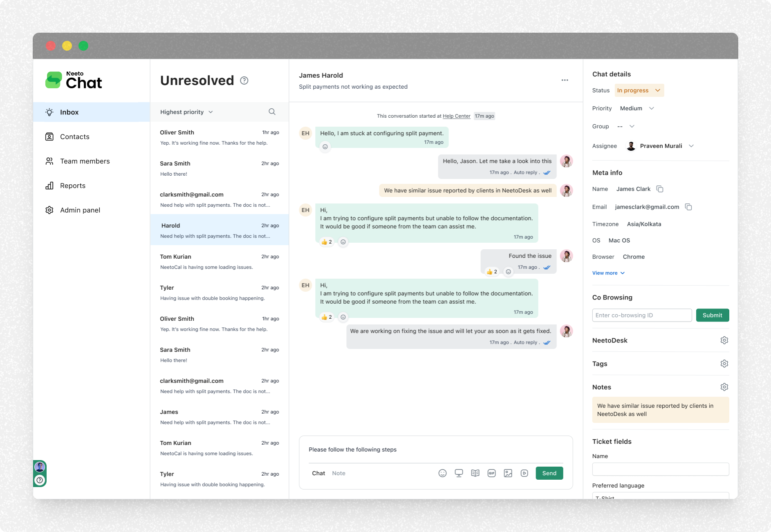Click the pinned note under Notes

click(660, 410)
